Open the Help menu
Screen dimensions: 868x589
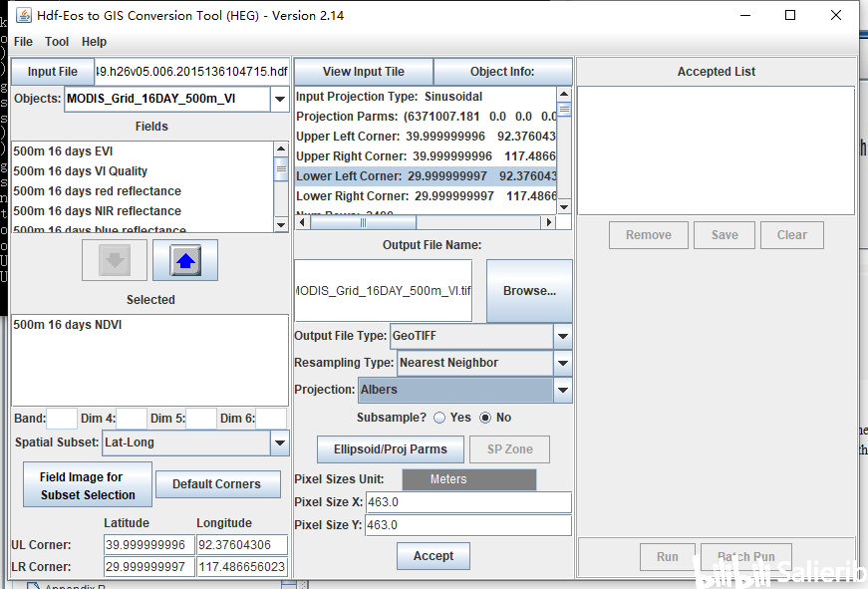pos(94,42)
